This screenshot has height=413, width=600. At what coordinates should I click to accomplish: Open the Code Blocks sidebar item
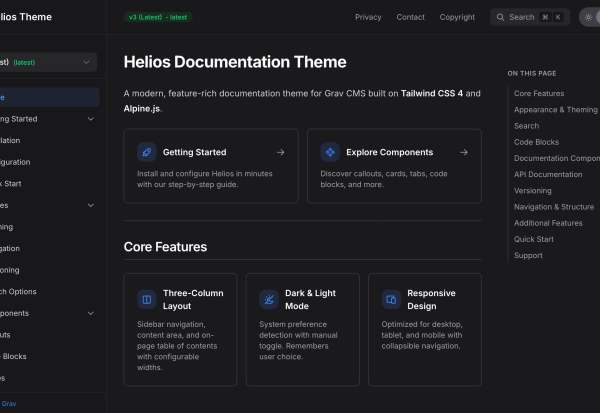13,356
